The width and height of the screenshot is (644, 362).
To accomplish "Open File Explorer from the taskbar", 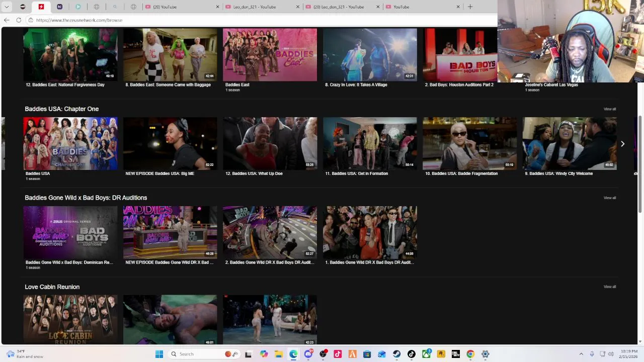I will (x=278, y=354).
